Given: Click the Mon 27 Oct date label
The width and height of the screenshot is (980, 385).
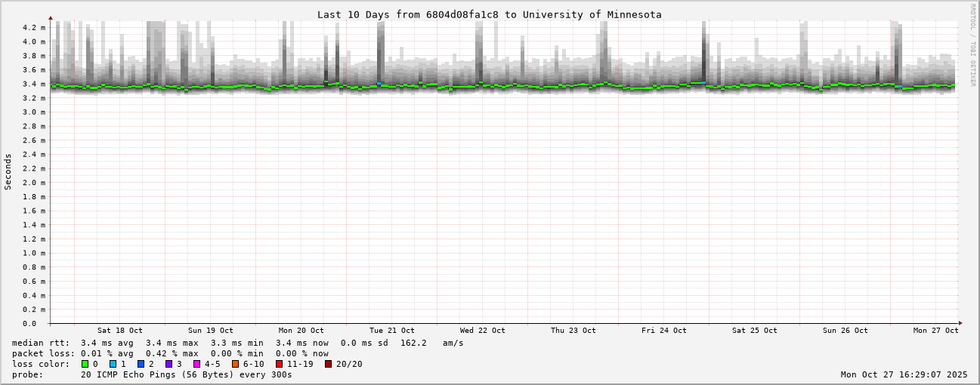Looking at the screenshot, I should [x=935, y=331].
